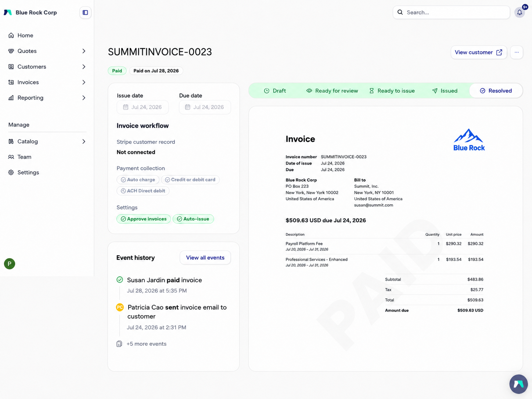Expand the Customers menu chevron
This screenshot has width=532, height=399.
click(x=84, y=66)
